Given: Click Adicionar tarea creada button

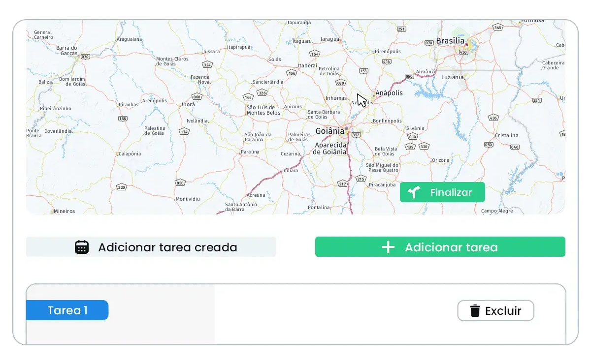Looking at the screenshot, I should 151,247.
